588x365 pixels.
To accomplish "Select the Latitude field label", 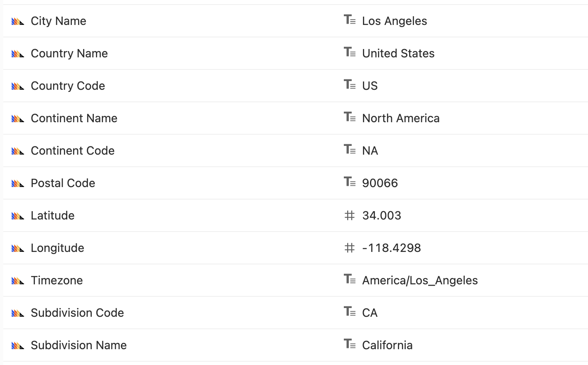I will tap(53, 215).
